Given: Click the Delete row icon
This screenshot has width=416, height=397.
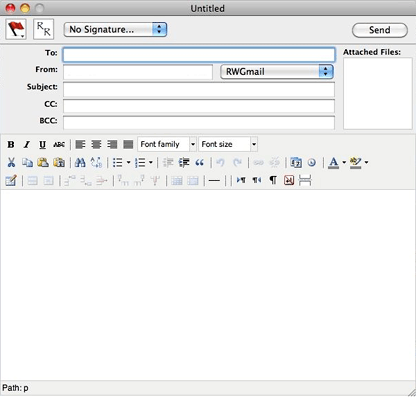Looking at the screenshot, I should coord(102,180).
